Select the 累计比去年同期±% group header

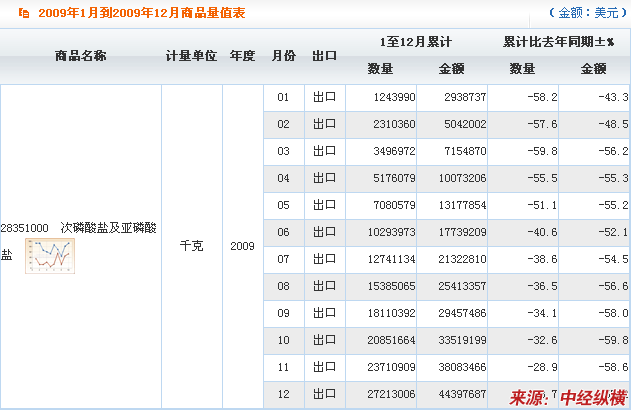pyautogui.click(x=558, y=42)
